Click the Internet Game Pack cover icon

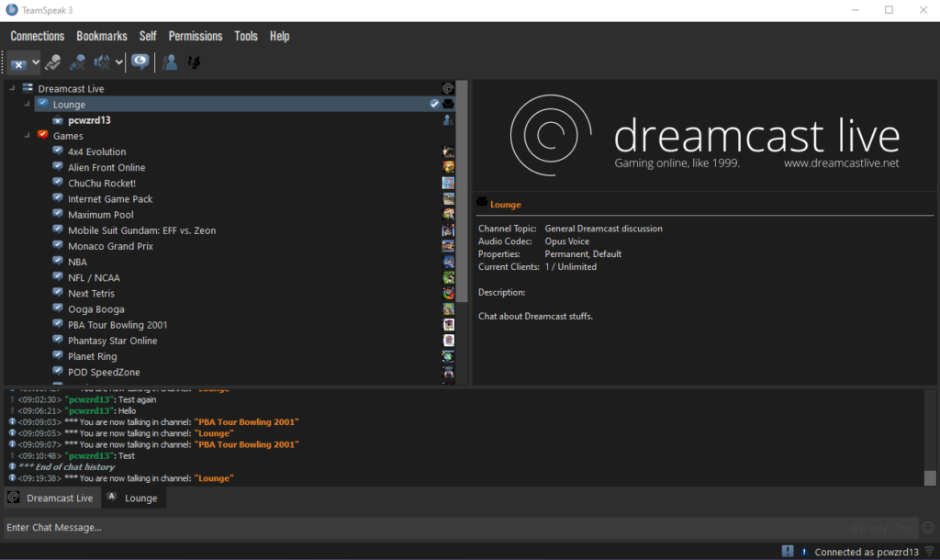coord(448,198)
